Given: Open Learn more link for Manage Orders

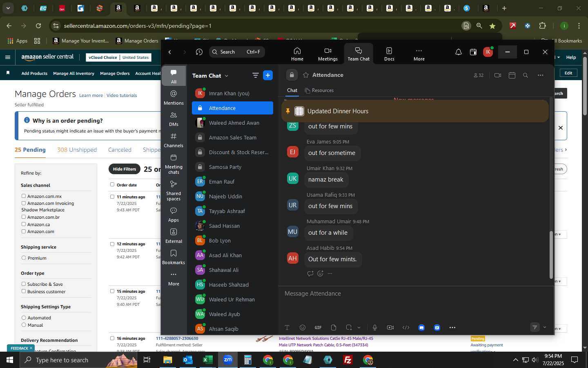Looking at the screenshot, I should tap(91, 95).
